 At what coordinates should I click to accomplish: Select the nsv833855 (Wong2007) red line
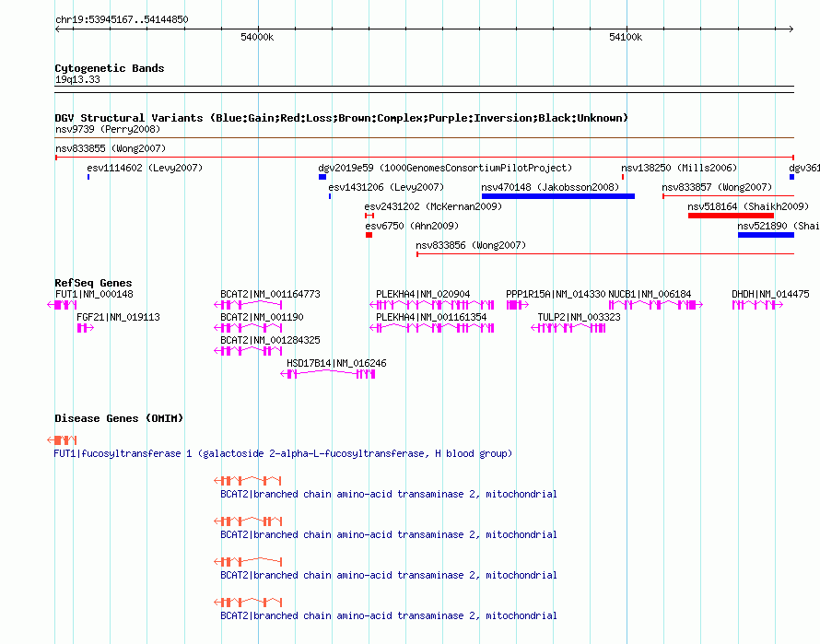tap(425, 158)
